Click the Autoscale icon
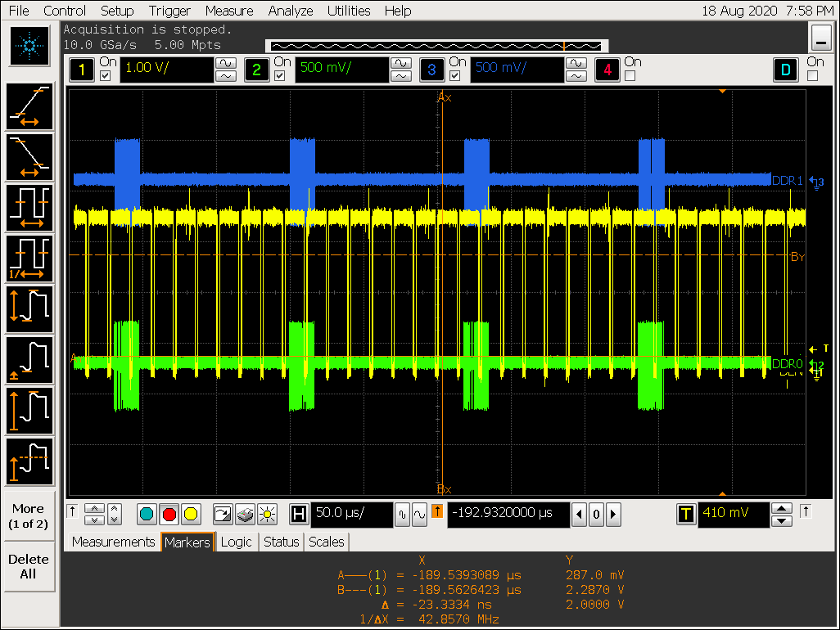Screen dimensions: 840x630 click(x=223, y=515)
